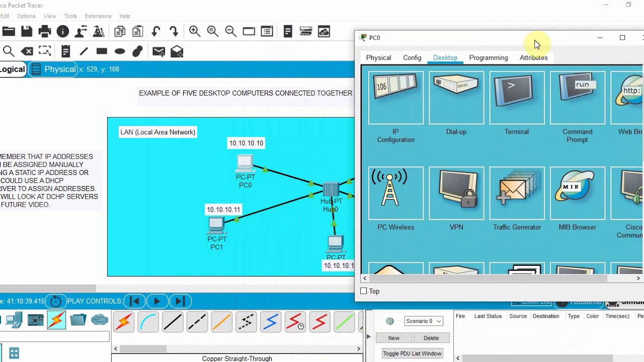Open the Dial-up desktop app
This screenshot has width=644, height=362.
tap(456, 98)
